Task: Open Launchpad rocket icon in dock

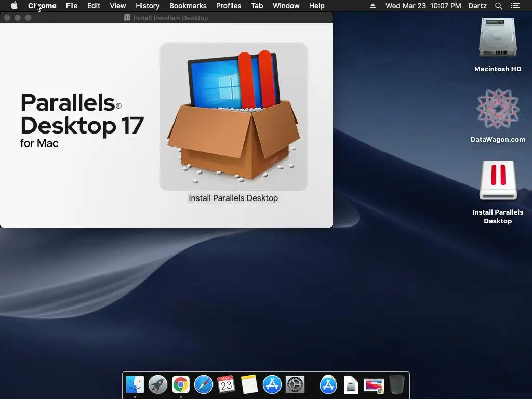Action: pos(158,385)
